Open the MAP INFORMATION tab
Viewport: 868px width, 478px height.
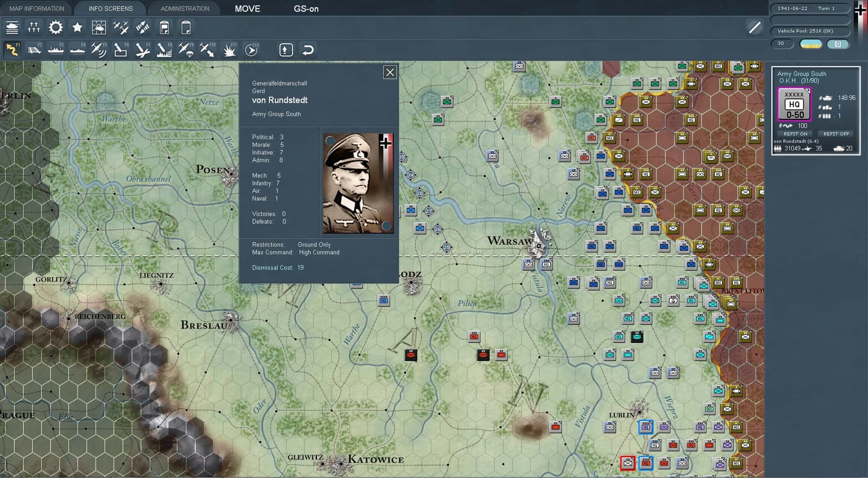pyautogui.click(x=36, y=8)
